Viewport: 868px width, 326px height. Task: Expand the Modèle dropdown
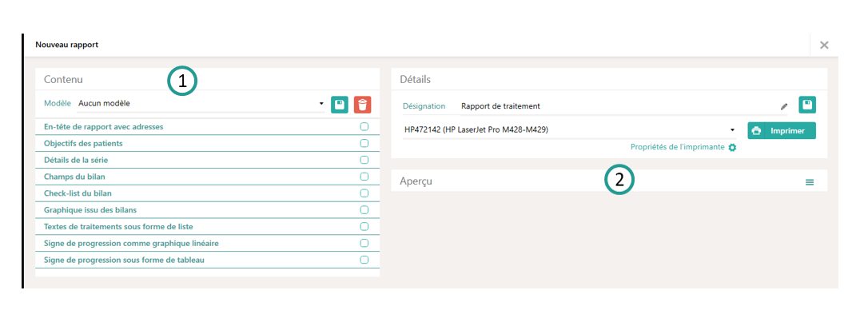click(x=321, y=104)
